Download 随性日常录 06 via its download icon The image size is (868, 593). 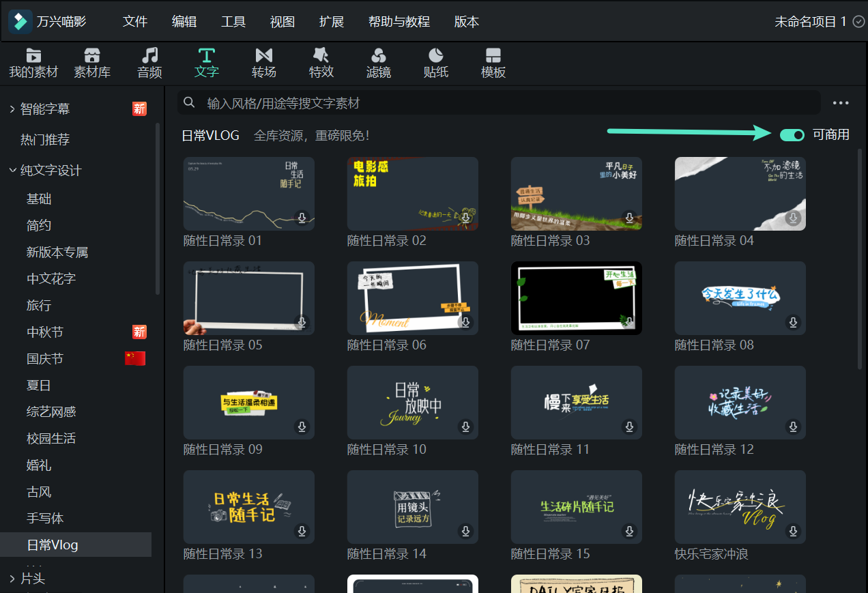coord(466,322)
